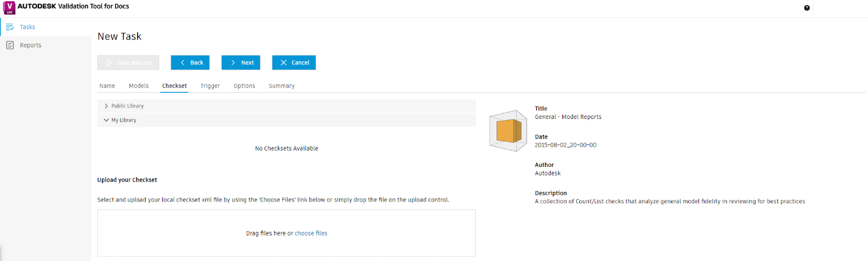Open the help question mark icon
Viewport: 868px width, 261px height.
(x=807, y=8)
